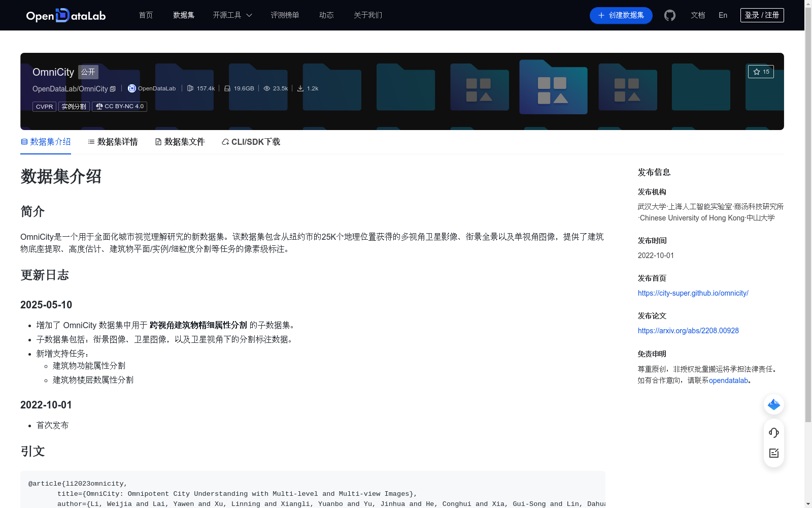This screenshot has height=508, width=812.
Task: Click the 2025-05-10 changelog heading
Action: [x=46, y=305]
